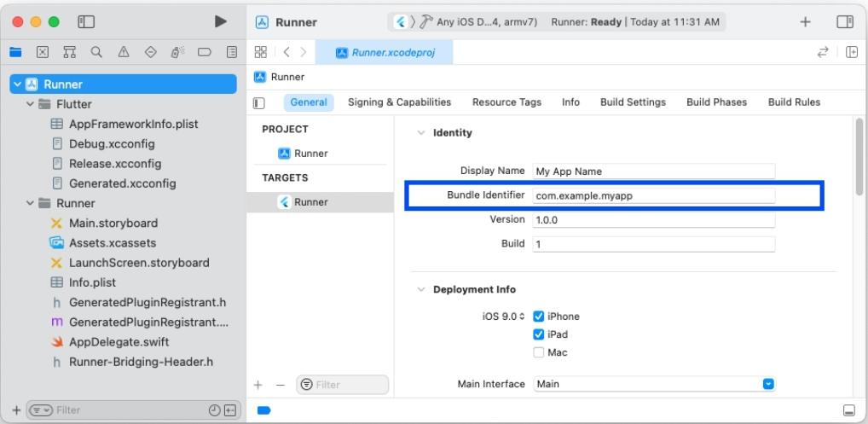Switch to Signing & Capabilities tab
The image size is (868, 424).
[x=399, y=102]
